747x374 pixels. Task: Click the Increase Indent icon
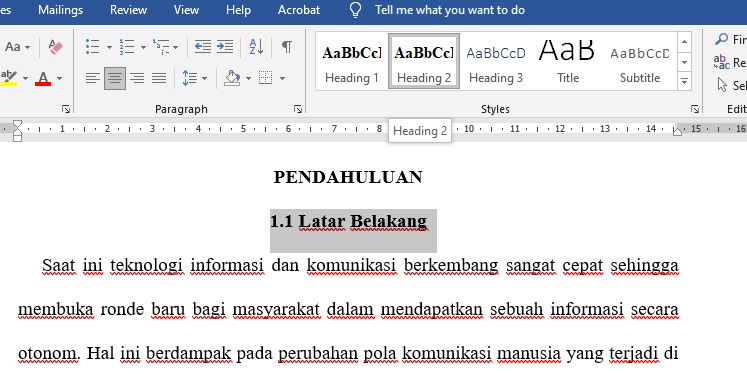click(x=225, y=47)
